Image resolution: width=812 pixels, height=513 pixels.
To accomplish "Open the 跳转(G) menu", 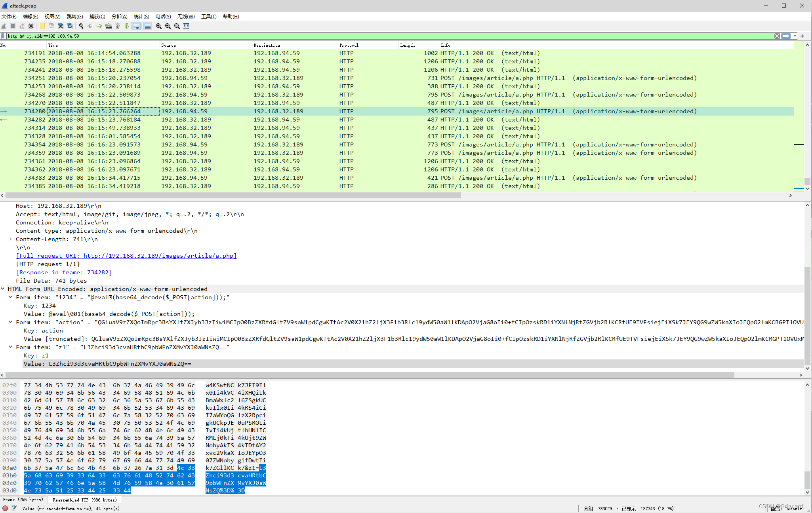I will click(75, 17).
